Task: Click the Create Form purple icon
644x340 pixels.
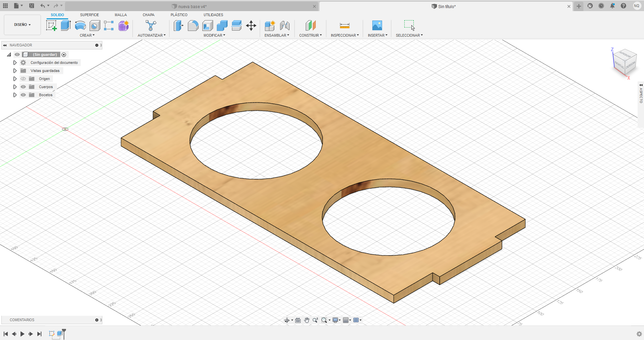Action: (x=124, y=26)
